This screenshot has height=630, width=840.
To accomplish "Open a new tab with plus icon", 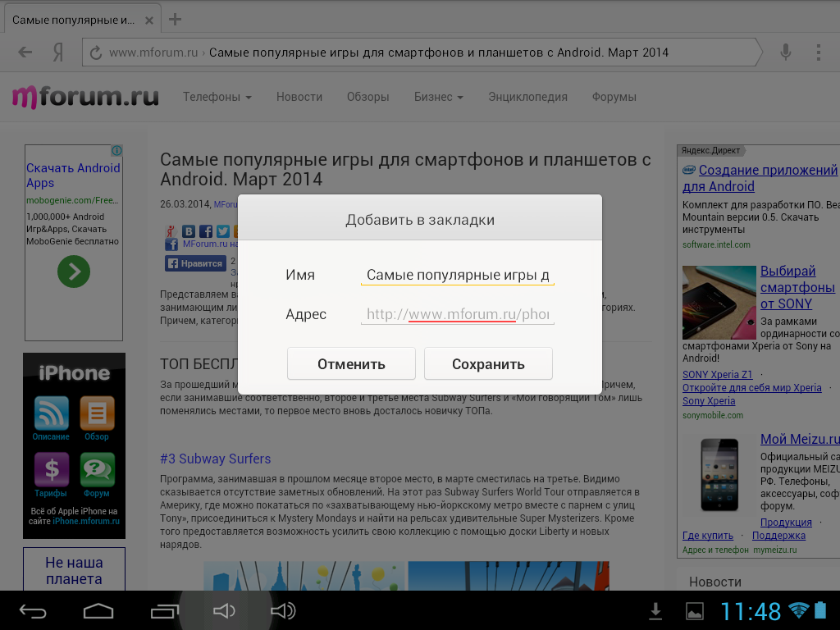I will point(175,19).
